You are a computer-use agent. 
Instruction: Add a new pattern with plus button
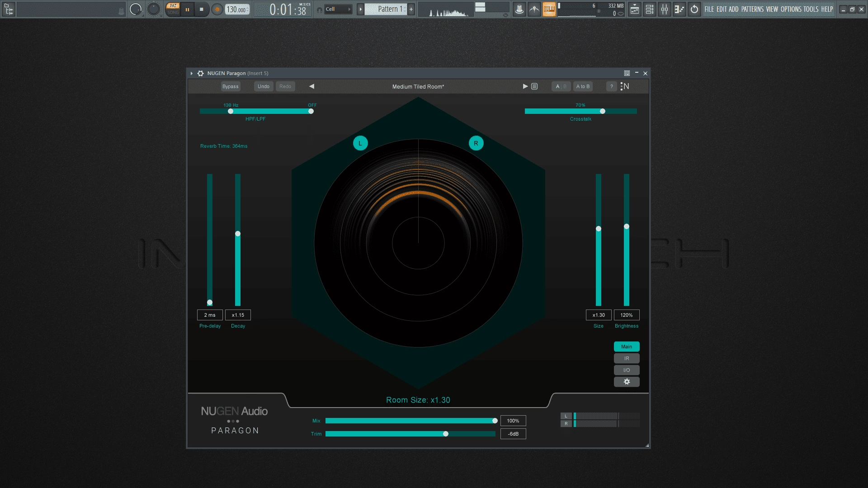[411, 9]
